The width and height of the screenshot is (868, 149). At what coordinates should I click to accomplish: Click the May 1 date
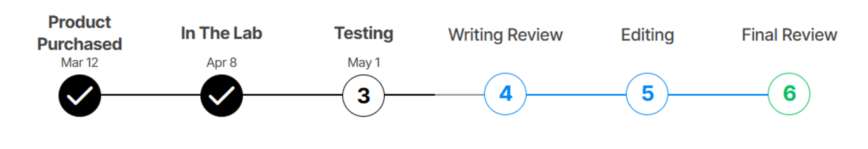(x=363, y=63)
